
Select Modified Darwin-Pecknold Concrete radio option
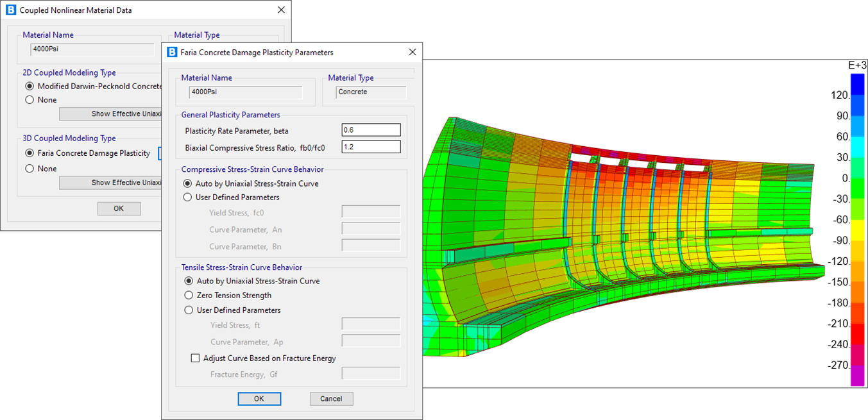pyautogui.click(x=30, y=86)
